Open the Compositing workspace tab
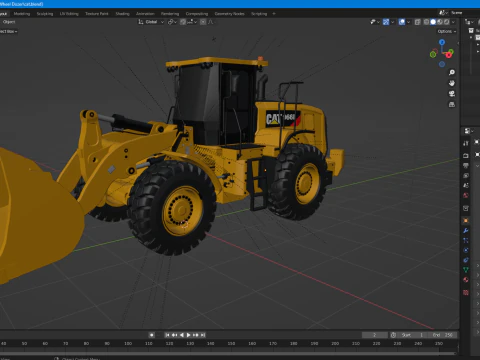 point(197,14)
